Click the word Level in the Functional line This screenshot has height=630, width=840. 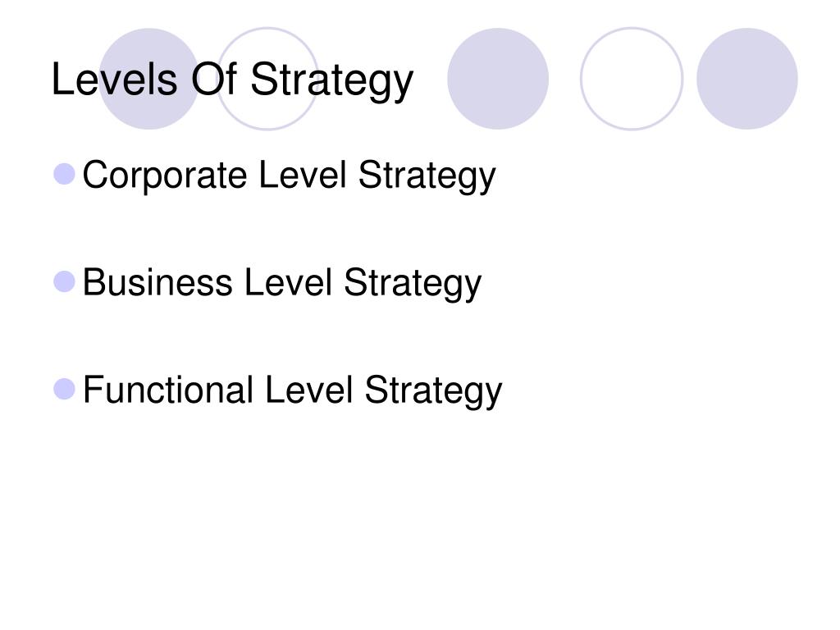point(309,390)
